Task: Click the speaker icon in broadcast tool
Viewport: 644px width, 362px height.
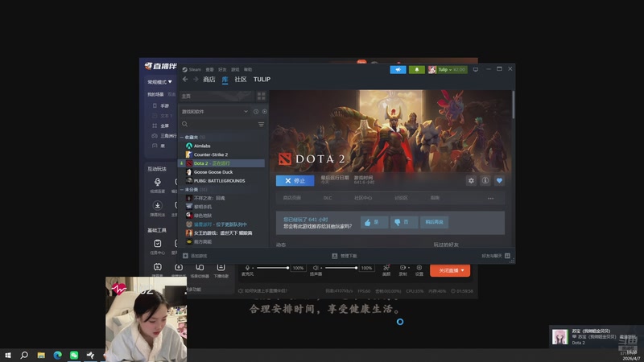Action: tap(316, 268)
